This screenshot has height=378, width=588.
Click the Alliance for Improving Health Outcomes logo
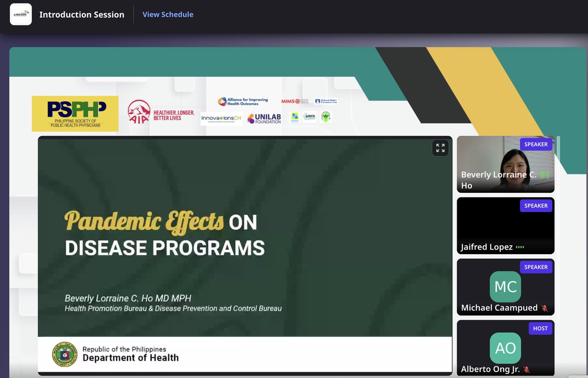(243, 101)
